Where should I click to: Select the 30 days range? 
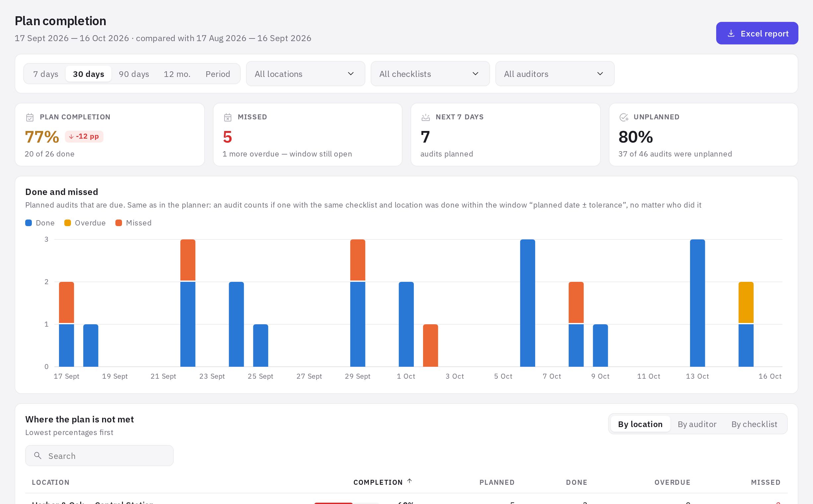click(88, 74)
